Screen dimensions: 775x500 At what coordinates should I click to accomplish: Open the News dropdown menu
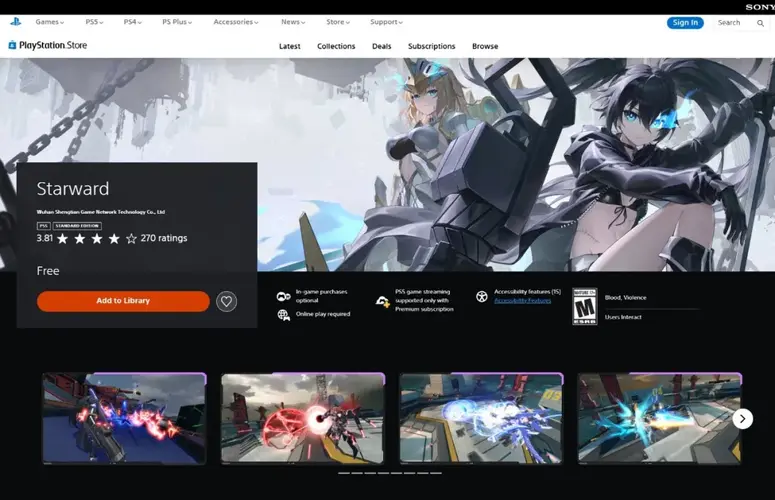[293, 22]
